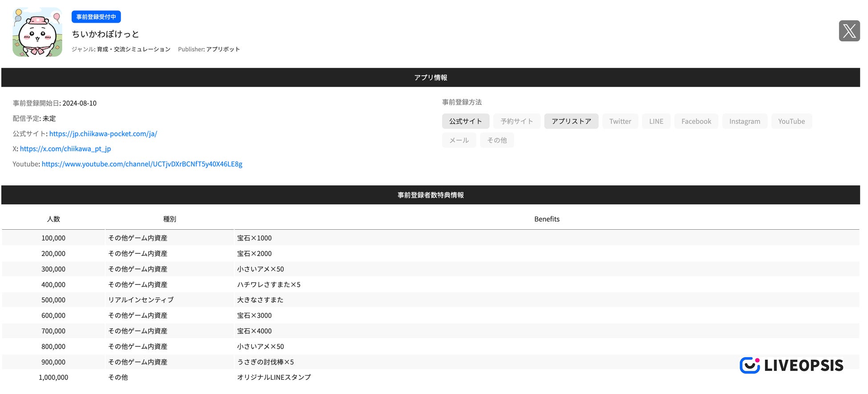Click the 100,000 cell in the table
This screenshot has width=868, height=394.
pyautogui.click(x=53, y=238)
